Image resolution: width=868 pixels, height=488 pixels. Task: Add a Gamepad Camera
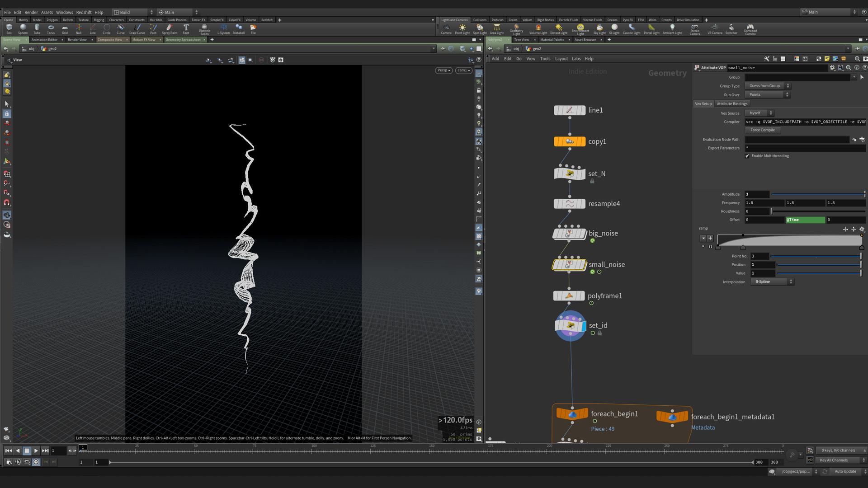750,30
